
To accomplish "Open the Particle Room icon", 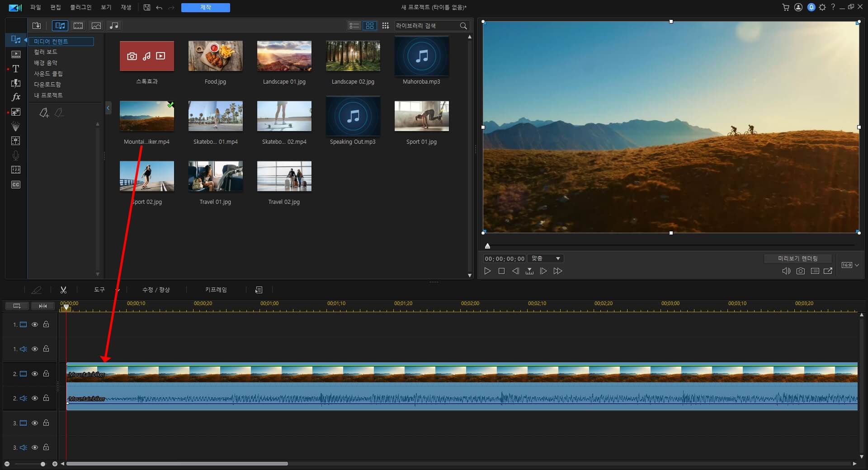I will [x=16, y=127].
